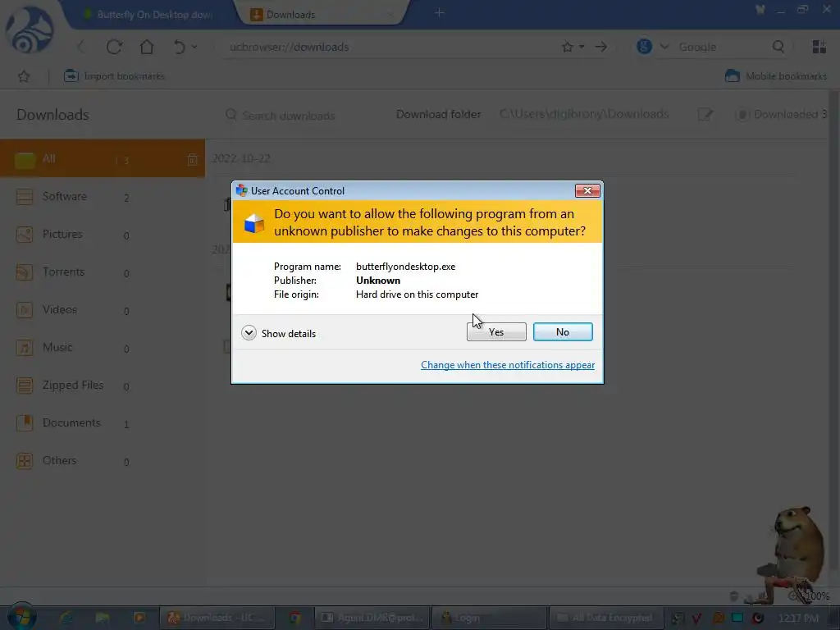
Task: Go to the browser home page icon
Action: (146, 47)
